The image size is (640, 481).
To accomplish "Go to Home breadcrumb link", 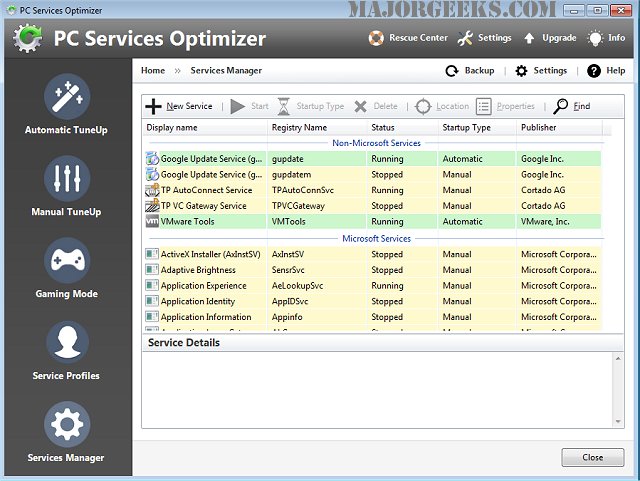I will (x=153, y=71).
